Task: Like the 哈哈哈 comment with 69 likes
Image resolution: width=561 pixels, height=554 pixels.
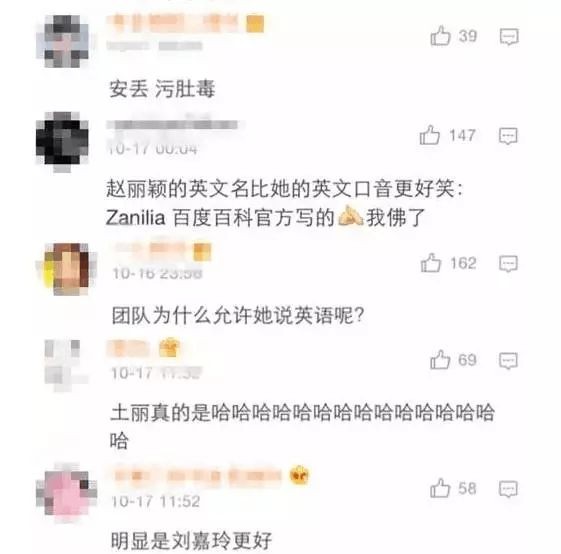Action: point(440,359)
